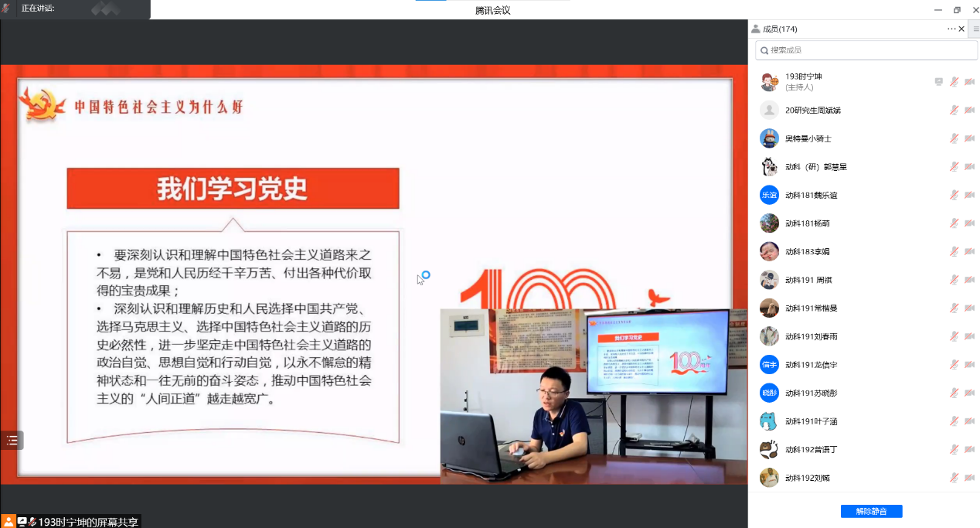
Task: Click the orange person icon in the bottom-left corner
Action: [8, 522]
